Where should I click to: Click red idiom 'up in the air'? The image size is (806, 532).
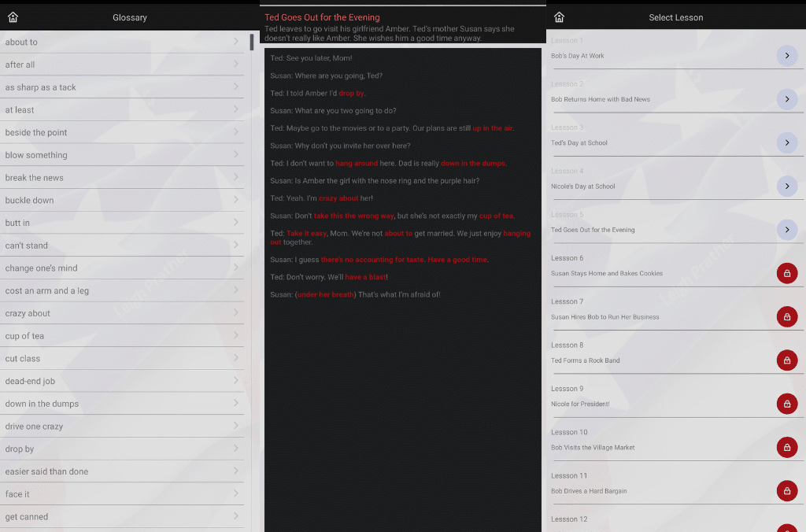coord(493,128)
